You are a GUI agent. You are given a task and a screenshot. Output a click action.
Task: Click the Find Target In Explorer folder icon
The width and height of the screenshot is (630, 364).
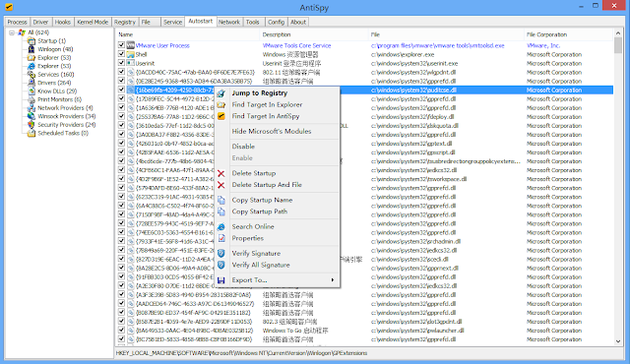coord(220,104)
